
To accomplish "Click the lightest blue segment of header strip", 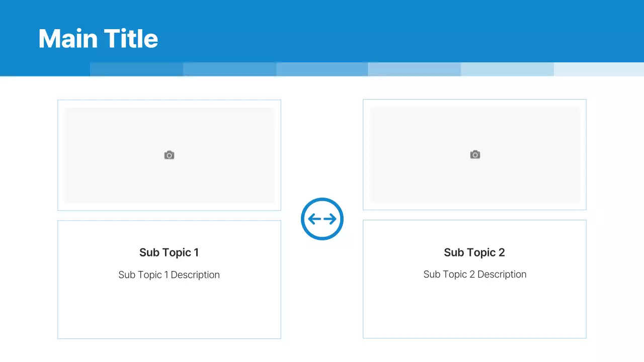I will (599, 69).
